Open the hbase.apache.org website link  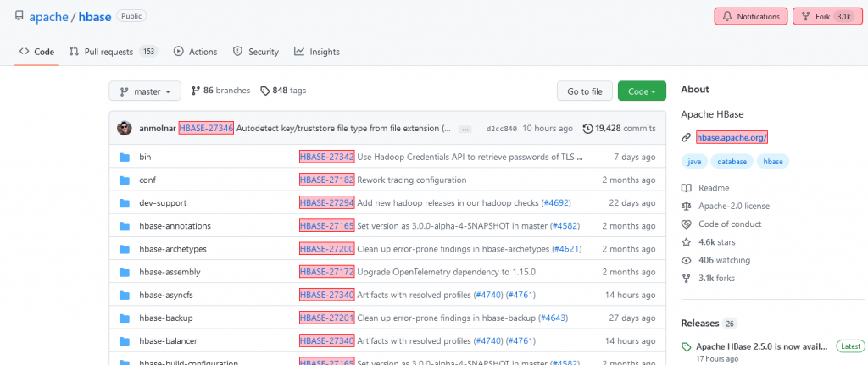click(x=732, y=138)
